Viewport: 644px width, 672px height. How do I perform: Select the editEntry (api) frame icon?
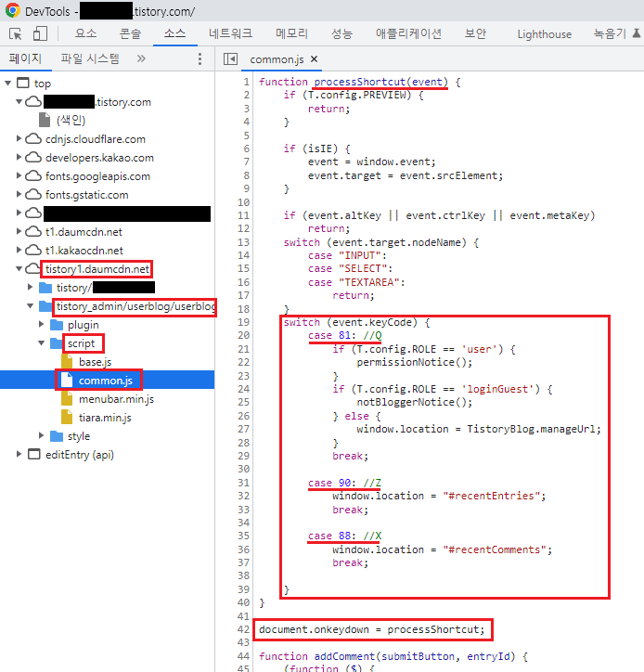[x=33, y=454]
